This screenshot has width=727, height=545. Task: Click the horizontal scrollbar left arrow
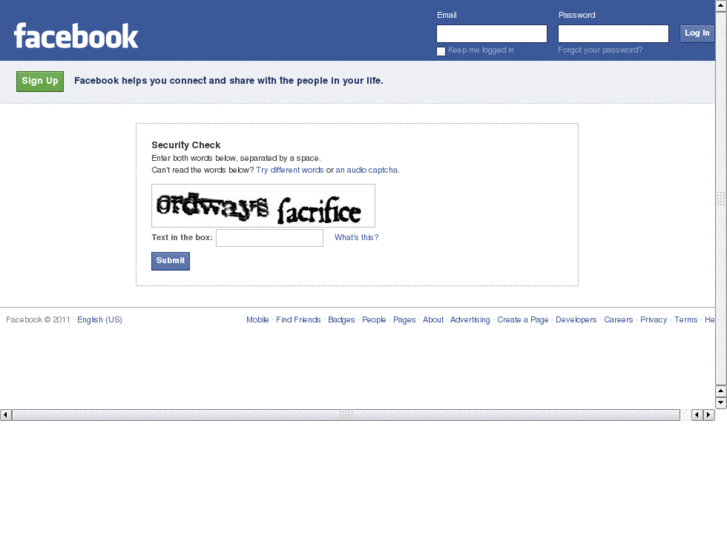[x=6, y=415]
